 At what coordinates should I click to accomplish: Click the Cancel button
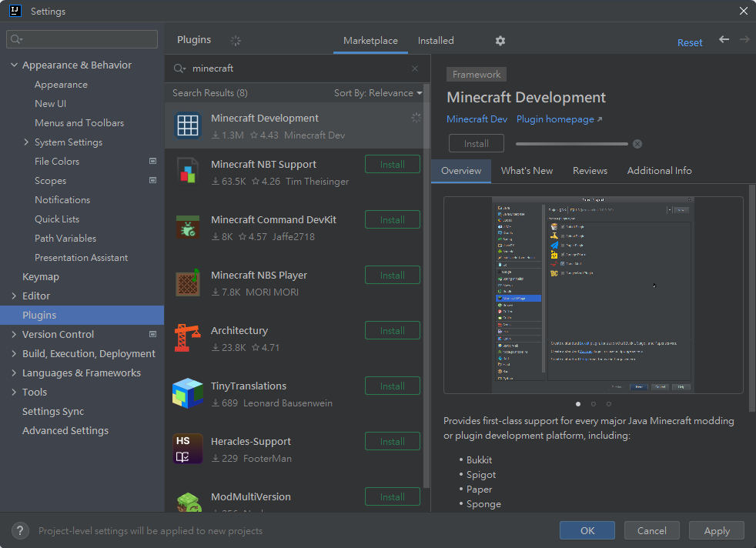pos(652,530)
